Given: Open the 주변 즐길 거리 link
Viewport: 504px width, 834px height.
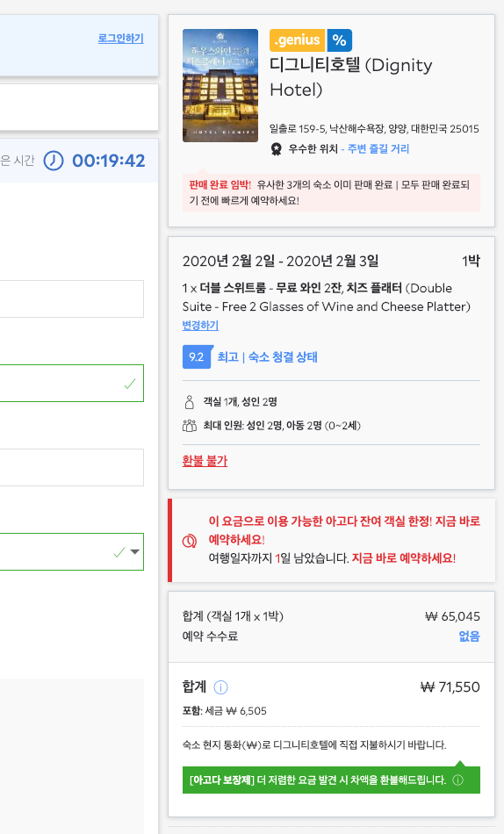Looking at the screenshot, I should point(378,149).
